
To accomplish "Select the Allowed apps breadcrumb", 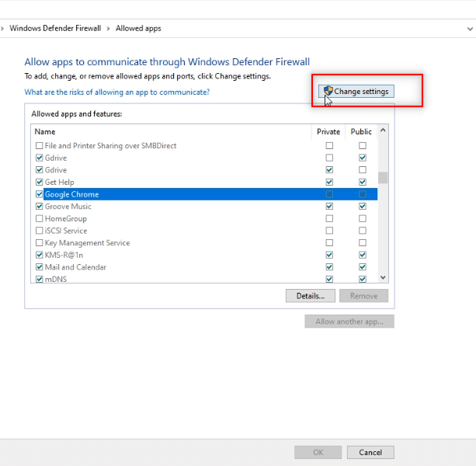I will click(138, 28).
